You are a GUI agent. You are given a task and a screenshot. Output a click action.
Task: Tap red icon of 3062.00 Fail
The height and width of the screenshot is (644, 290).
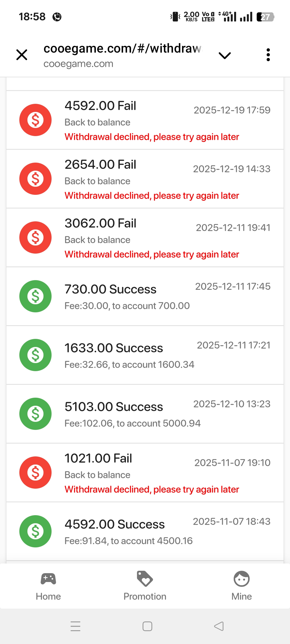pos(35,237)
